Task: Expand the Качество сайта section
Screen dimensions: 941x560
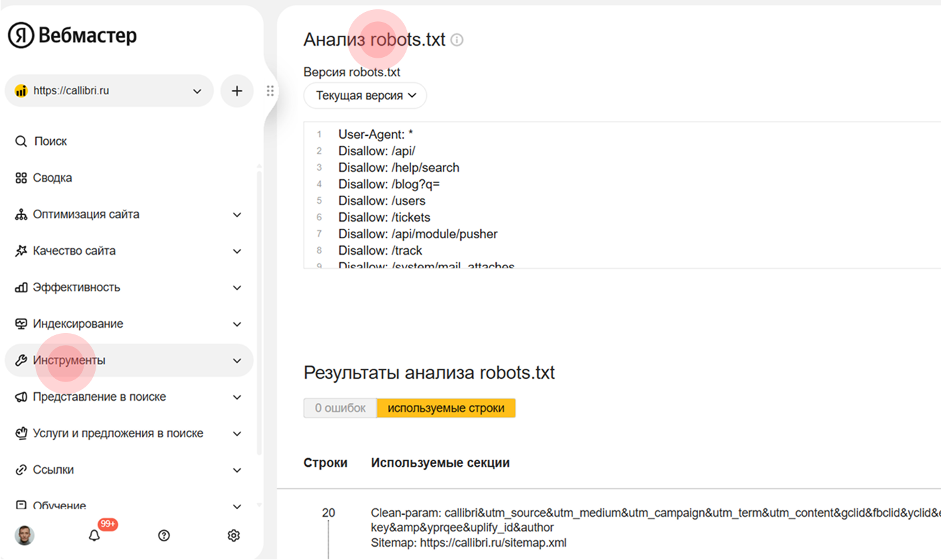Action: coord(237,251)
